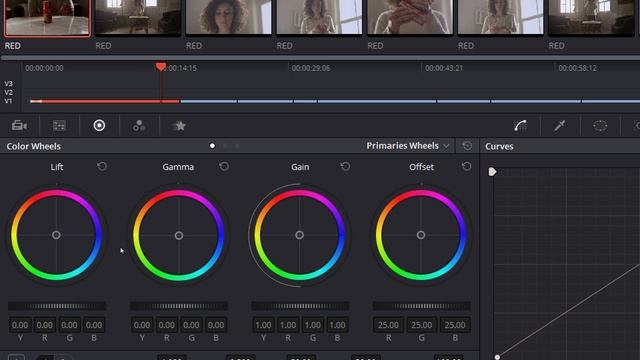
Task: Select the Offset B value field
Action: coord(455,325)
